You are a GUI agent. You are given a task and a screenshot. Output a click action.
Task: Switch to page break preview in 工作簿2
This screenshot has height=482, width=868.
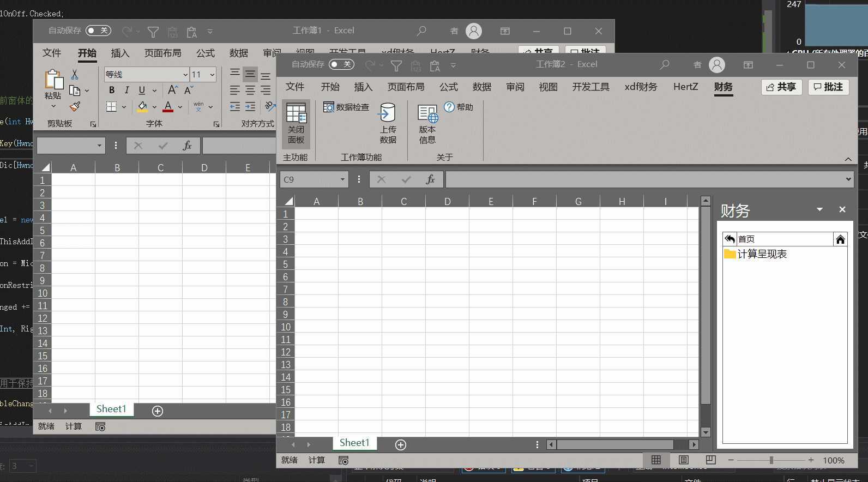[x=710, y=460]
